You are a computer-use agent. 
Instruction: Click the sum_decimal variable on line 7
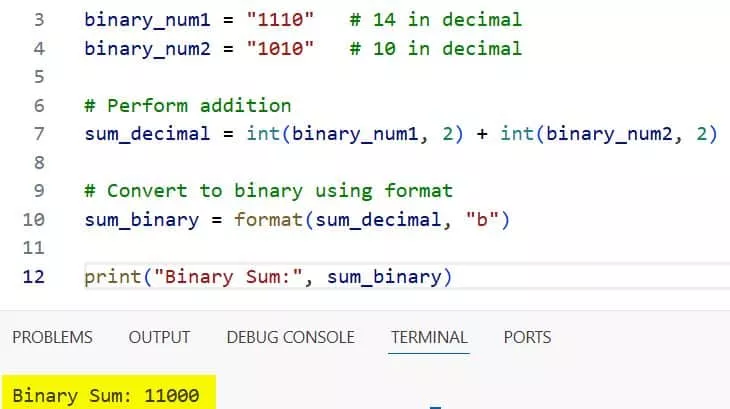coord(147,134)
